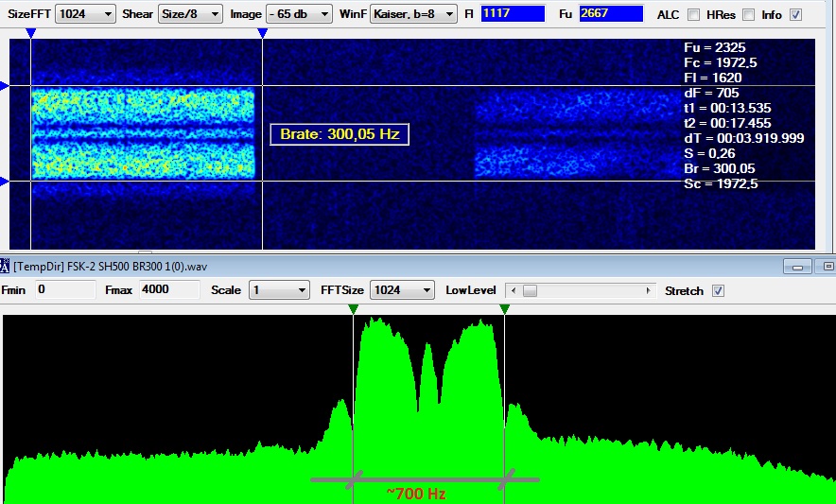Click the LowLevel slider right arrow
The image size is (836, 504).
648,290
